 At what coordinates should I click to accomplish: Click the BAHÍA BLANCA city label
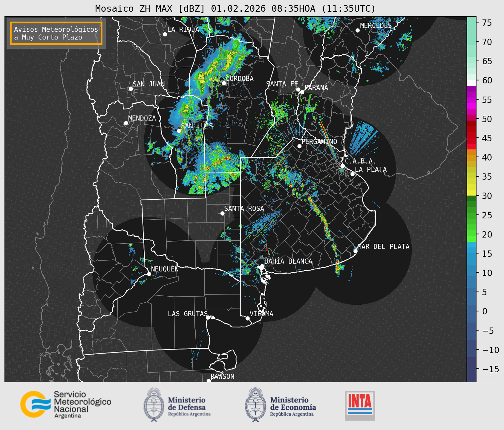coord(288,261)
